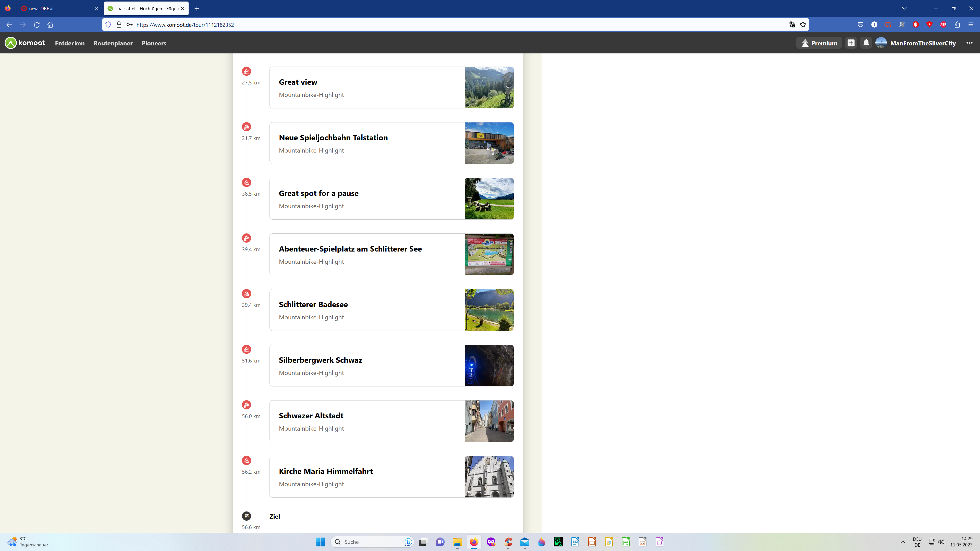Click the Save to Pocket icon
The image size is (980, 551).
coord(861,25)
